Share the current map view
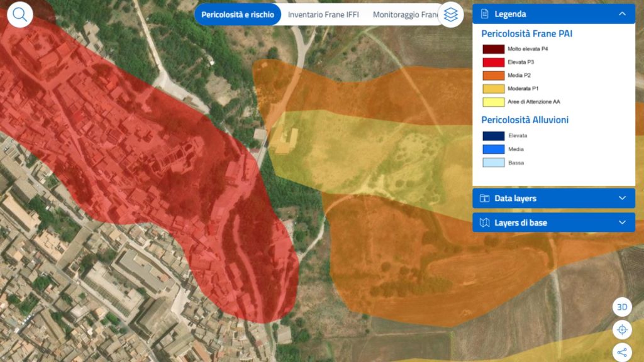The image size is (644, 362). tap(622, 352)
